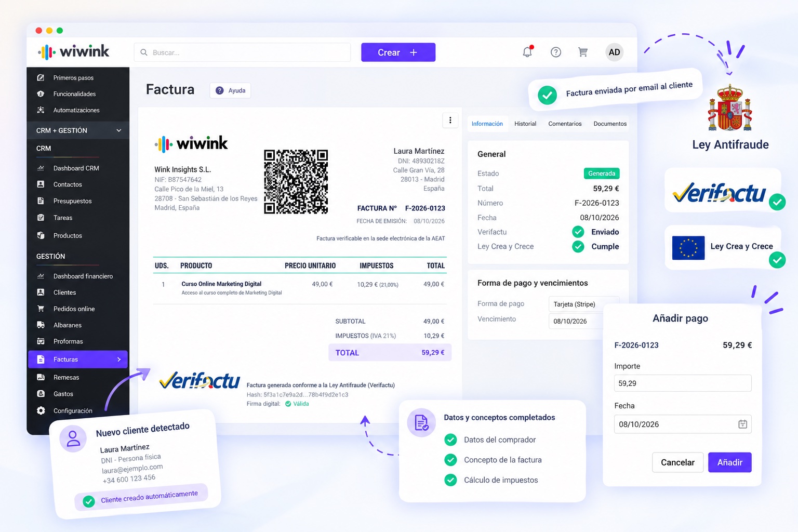The width and height of the screenshot is (798, 532).
Task: Open the Vencimiento date field
Action: (x=576, y=321)
